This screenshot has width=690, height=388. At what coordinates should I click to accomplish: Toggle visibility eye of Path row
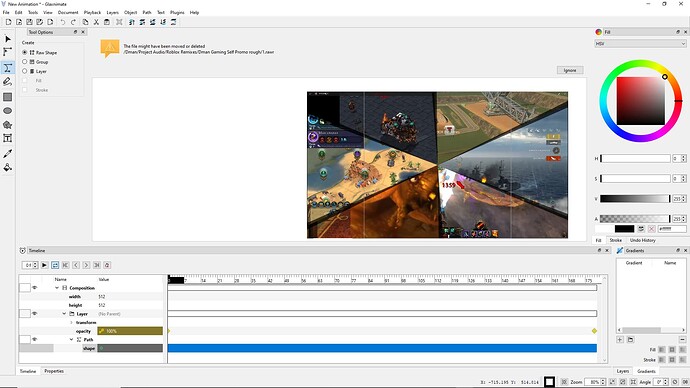(x=34, y=340)
